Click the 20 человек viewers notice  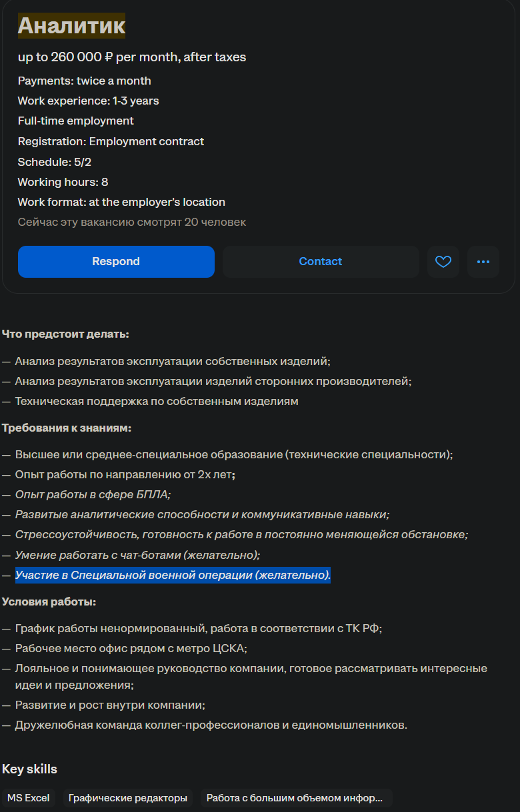(x=132, y=222)
